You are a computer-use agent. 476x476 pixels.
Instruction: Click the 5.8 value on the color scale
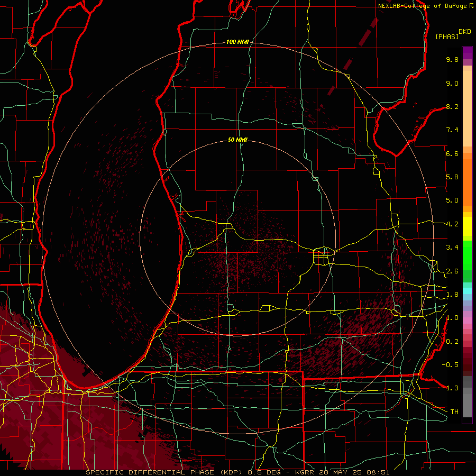pos(452,177)
